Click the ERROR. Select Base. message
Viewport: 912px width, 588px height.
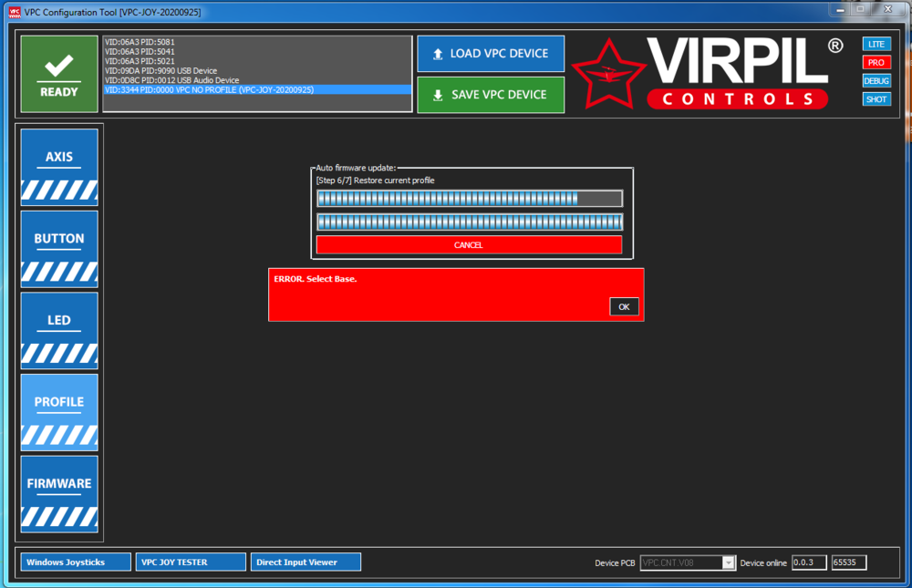tap(316, 279)
